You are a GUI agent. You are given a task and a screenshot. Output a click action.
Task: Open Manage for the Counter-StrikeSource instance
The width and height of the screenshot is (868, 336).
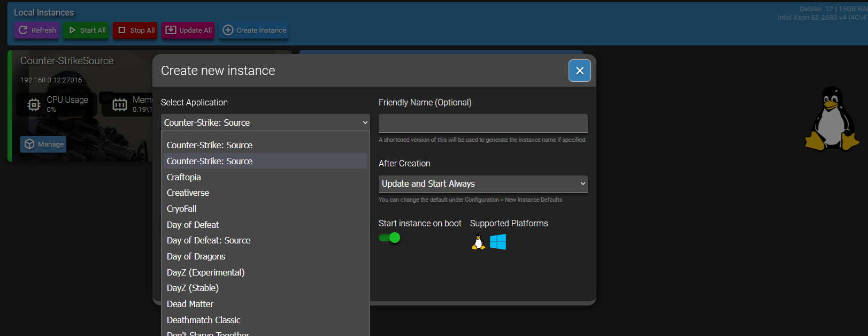(44, 144)
